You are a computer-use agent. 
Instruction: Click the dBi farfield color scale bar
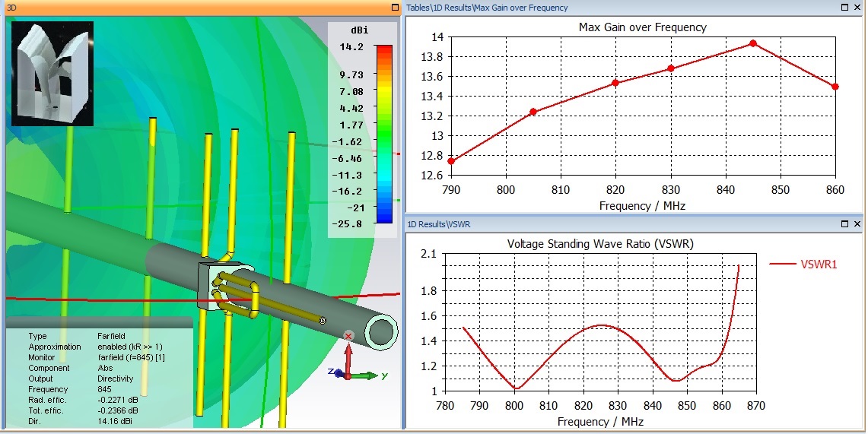(384, 135)
